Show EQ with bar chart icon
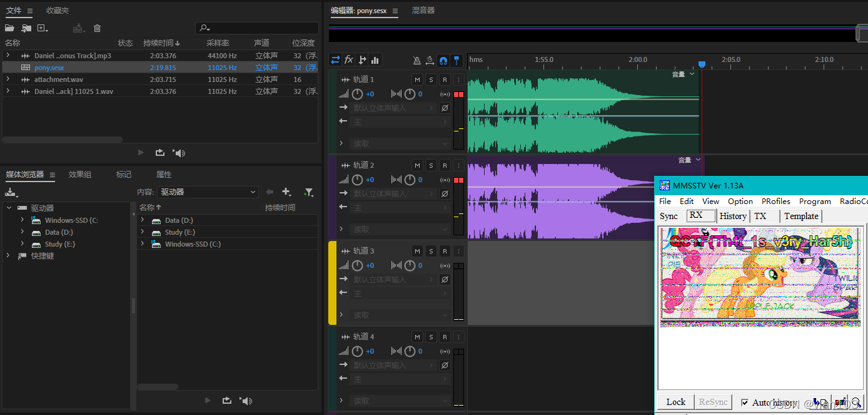 tap(375, 60)
